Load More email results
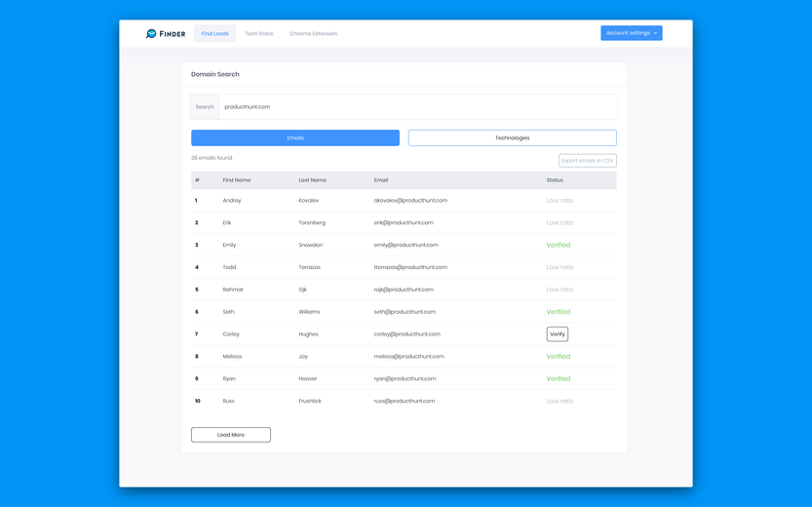The width and height of the screenshot is (812, 507). (231, 435)
